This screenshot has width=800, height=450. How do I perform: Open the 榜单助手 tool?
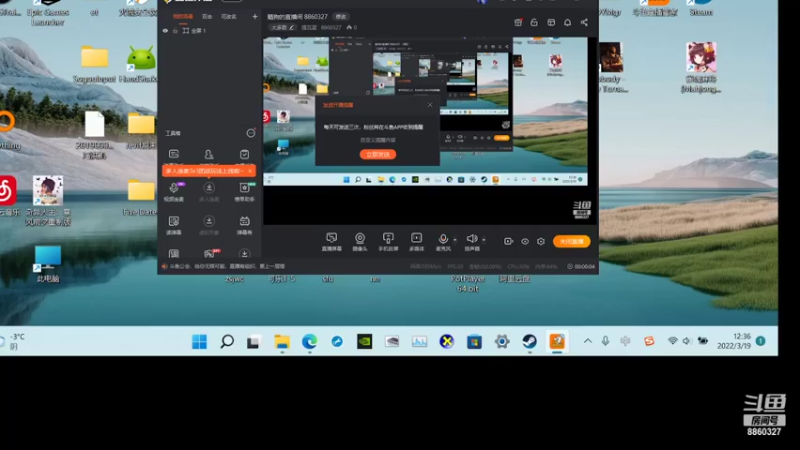pos(244,191)
